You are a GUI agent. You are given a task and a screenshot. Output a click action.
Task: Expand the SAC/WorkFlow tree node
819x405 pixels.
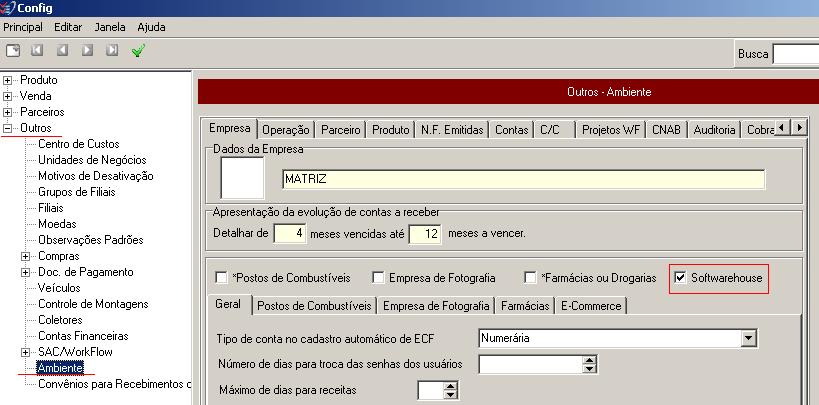point(25,352)
